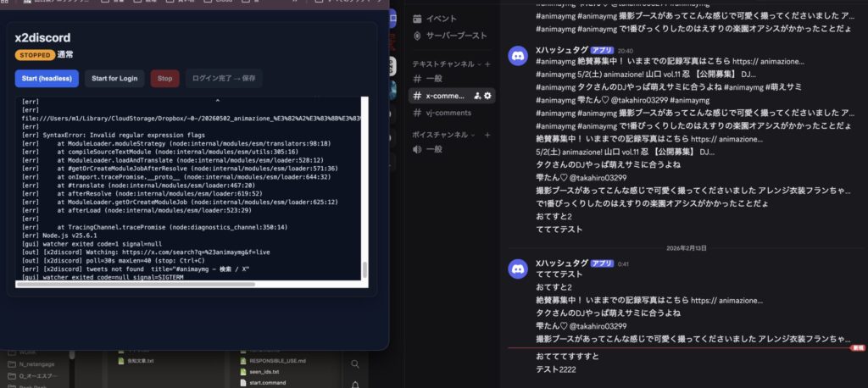This screenshot has width=868, height=388.
Task: Click the log line 'watcher exited code=1 signal=null'
Action: click(92, 243)
